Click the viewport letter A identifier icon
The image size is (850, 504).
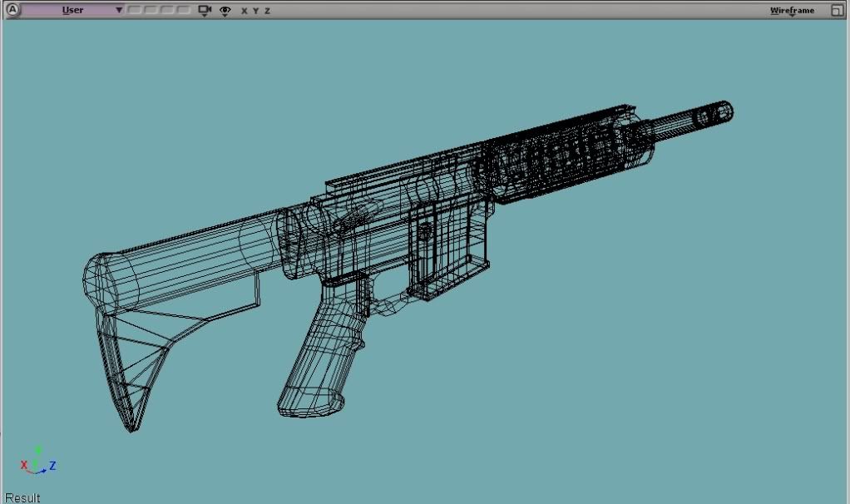[12, 10]
